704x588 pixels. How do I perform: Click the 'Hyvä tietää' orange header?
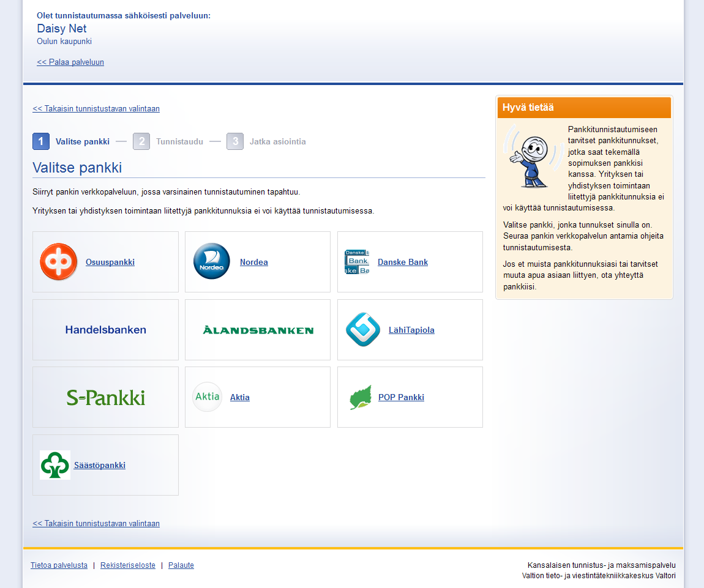tap(584, 108)
